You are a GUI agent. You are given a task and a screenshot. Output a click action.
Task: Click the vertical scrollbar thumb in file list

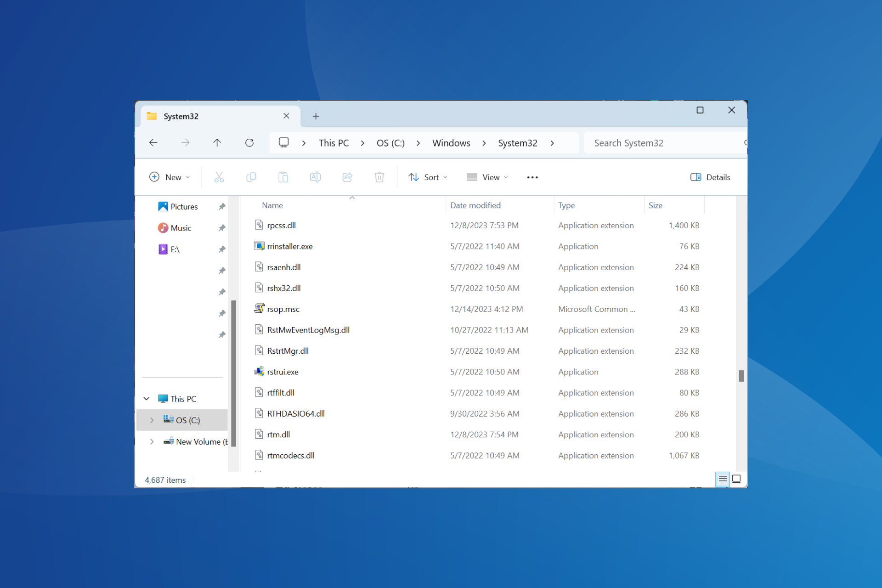pyautogui.click(x=741, y=376)
